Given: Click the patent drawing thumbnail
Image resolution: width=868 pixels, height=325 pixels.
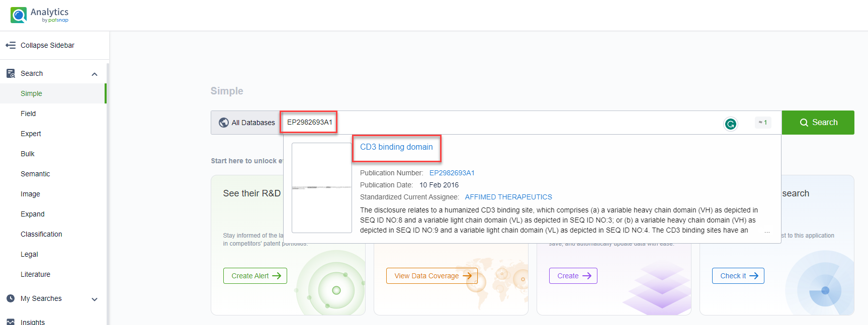Looking at the screenshot, I should (322, 188).
